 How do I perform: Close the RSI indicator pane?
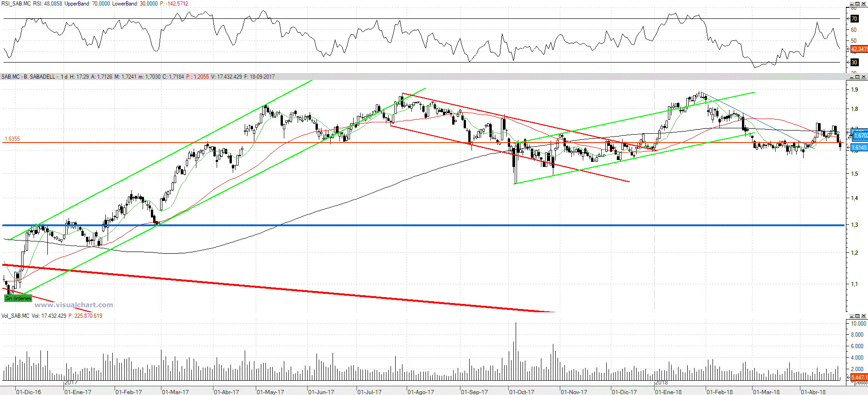click(863, 3)
